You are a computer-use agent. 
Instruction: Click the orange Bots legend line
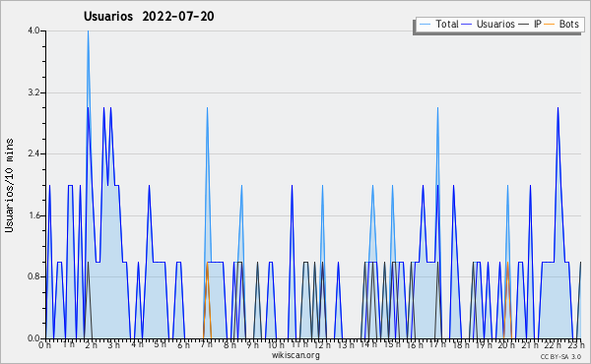click(550, 25)
